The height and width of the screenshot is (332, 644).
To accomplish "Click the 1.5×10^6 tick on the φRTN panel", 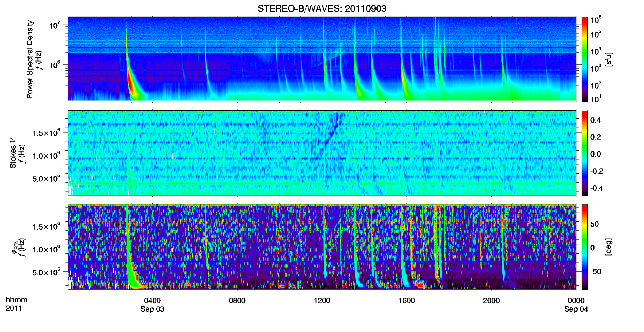I will pos(46,227).
